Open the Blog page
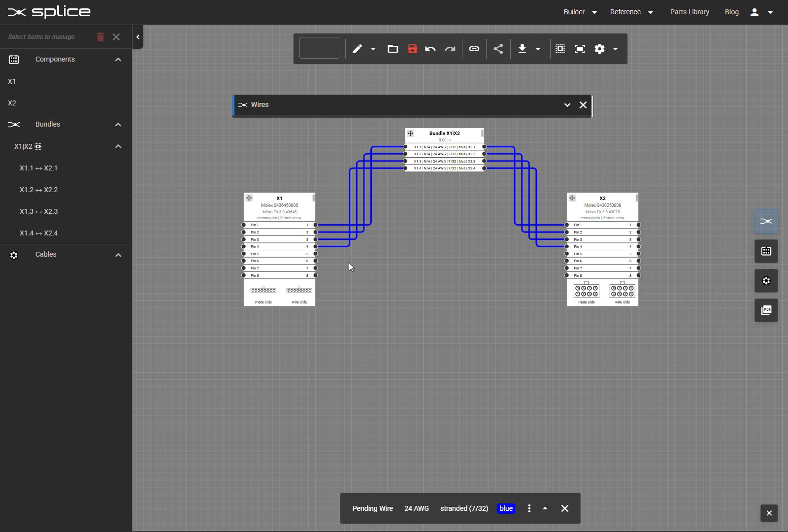 732,12
